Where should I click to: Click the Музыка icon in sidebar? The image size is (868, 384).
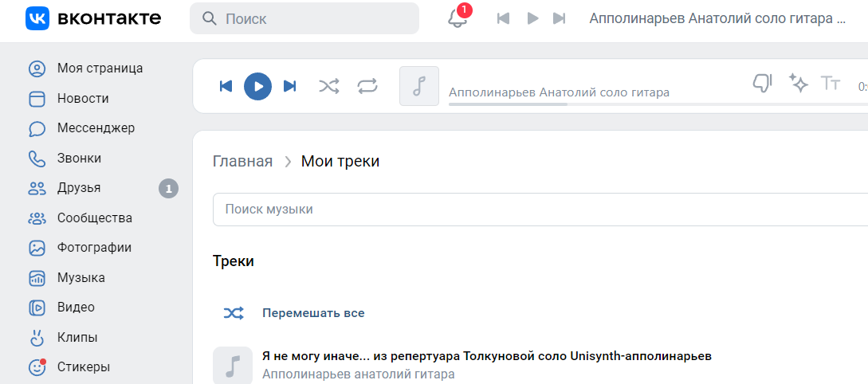pyautogui.click(x=37, y=278)
